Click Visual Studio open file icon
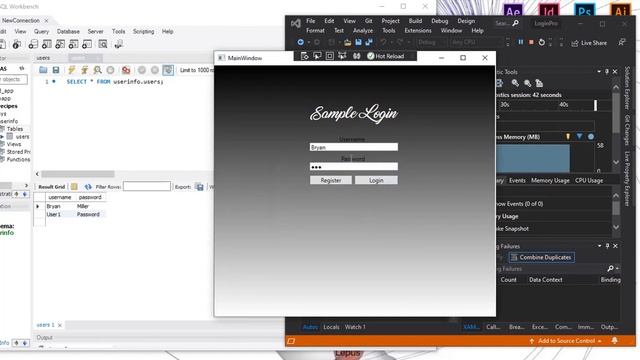This screenshot has height=360, width=640. click(347, 42)
